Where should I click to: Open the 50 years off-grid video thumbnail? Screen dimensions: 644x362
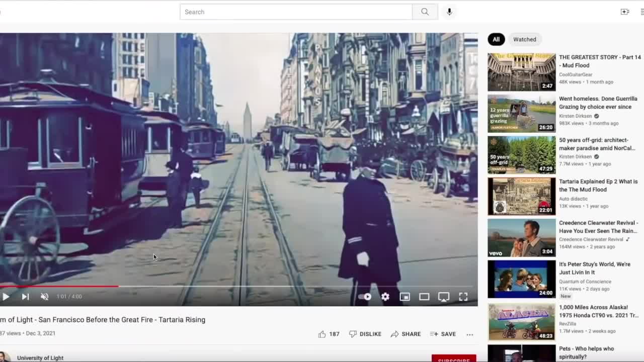click(522, 154)
